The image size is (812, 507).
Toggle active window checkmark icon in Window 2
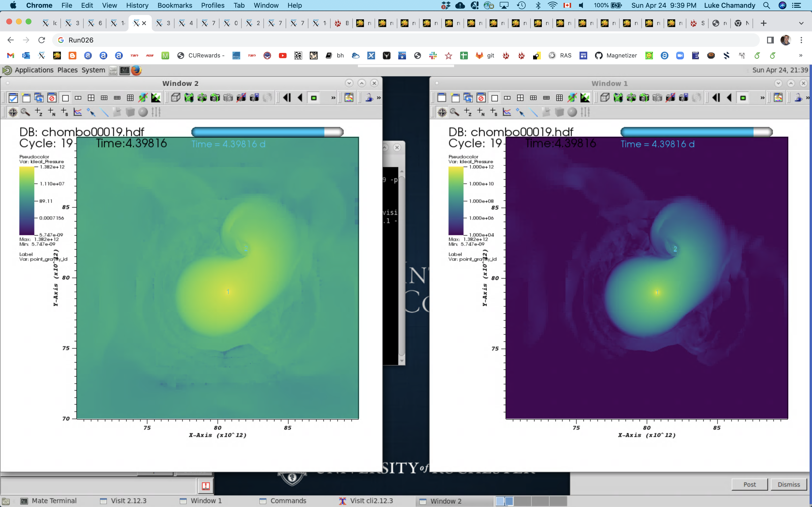(13, 98)
